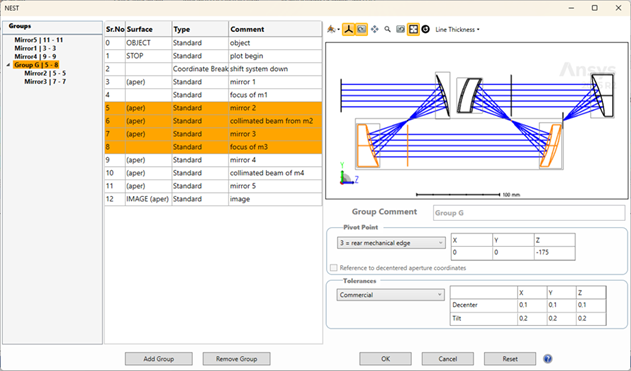Toggle the fit-to-window expand icon
The image size is (631, 371).
tap(413, 29)
